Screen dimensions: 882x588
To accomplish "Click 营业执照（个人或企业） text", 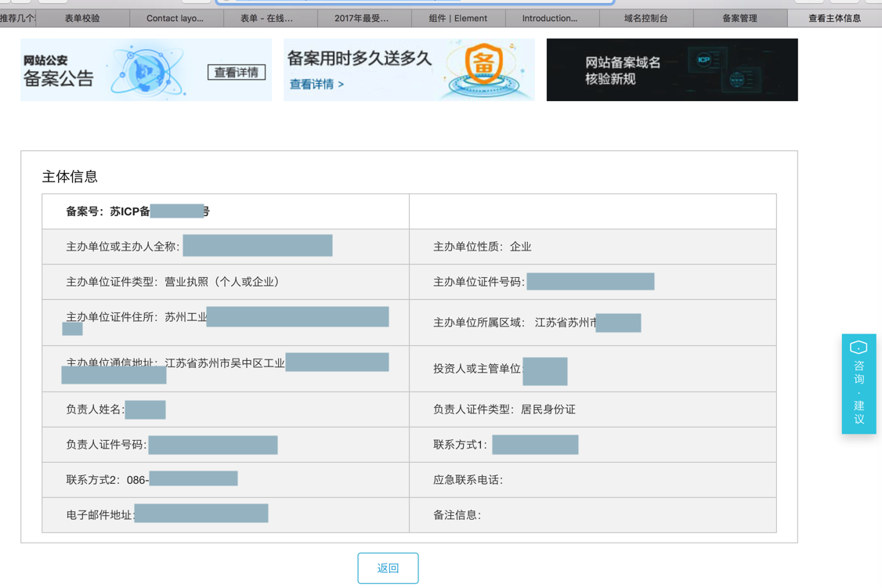I will click(x=222, y=282).
